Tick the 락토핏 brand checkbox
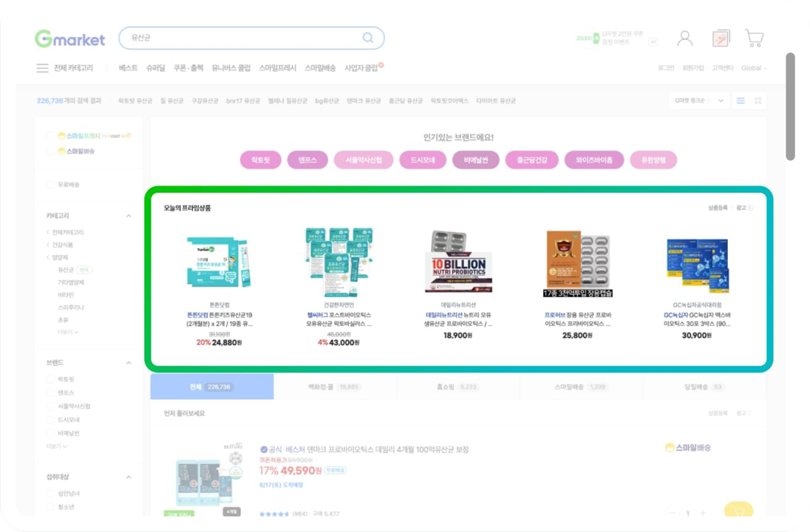Screen dimensions: 810x532 click(x=50, y=380)
